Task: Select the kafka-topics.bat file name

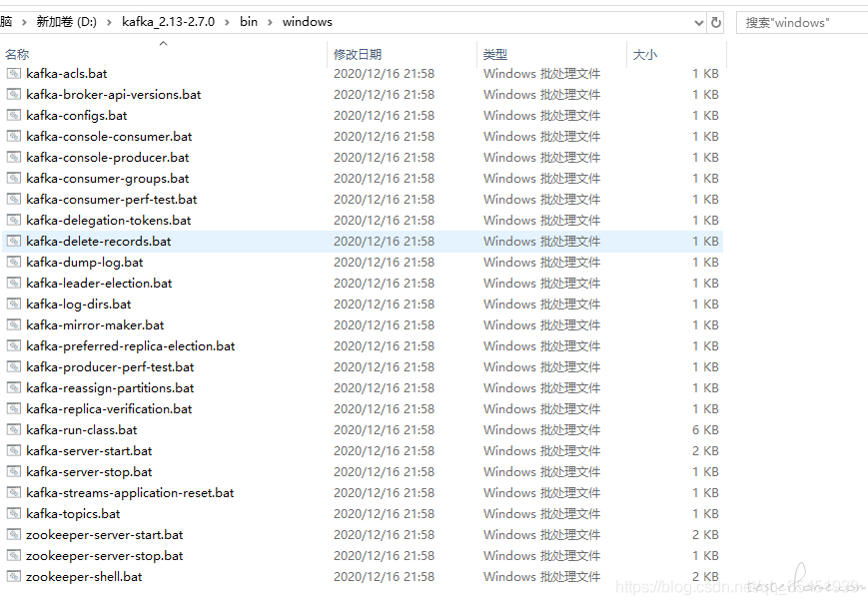Action: pos(73,514)
